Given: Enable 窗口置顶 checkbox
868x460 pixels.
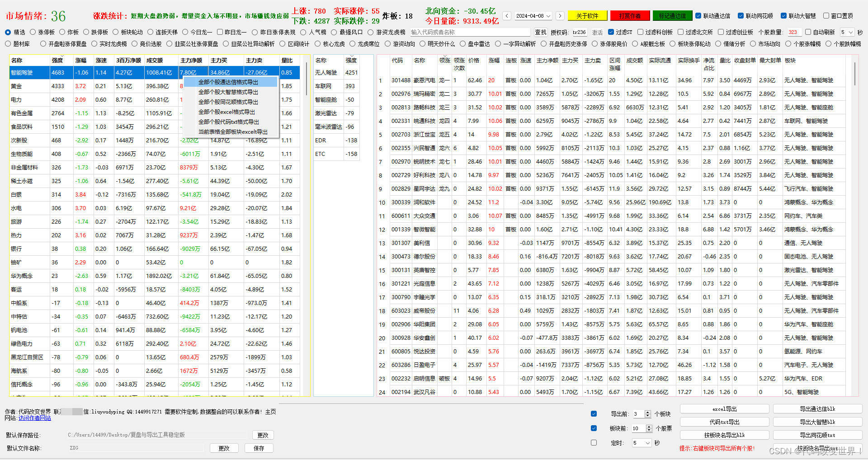Looking at the screenshot, I should point(826,16).
